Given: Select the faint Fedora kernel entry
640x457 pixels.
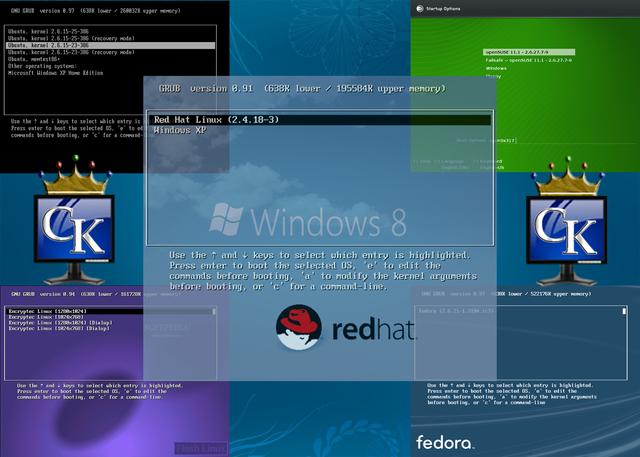Looking at the screenshot, I should (456, 311).
